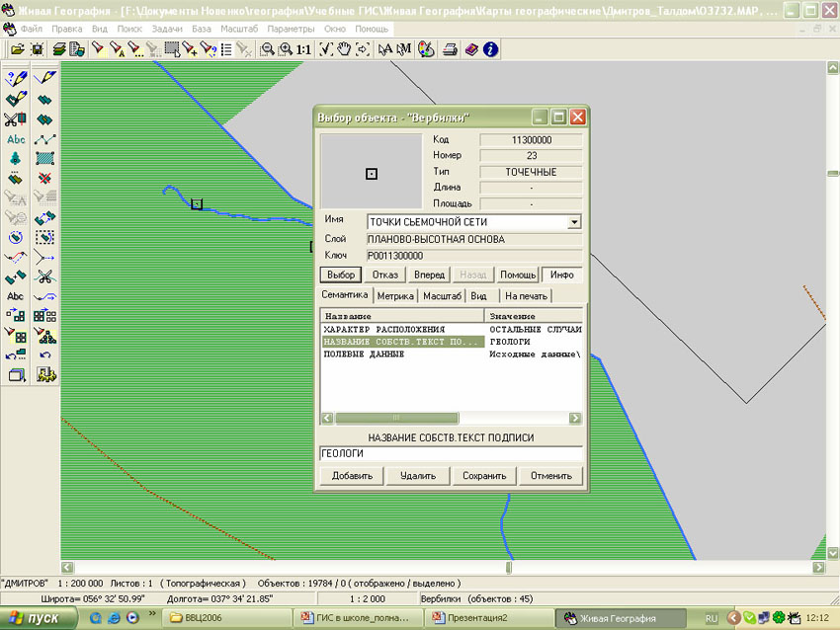840x630 pixels.
Task: Open the Задачи menu
Action: pos(167,30)
